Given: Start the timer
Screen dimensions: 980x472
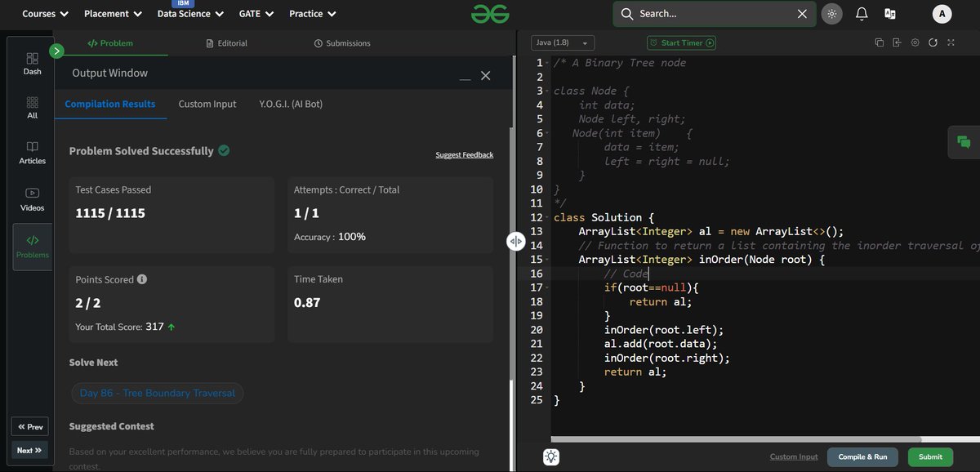Looking at the screenshot, I should point(682,42).
